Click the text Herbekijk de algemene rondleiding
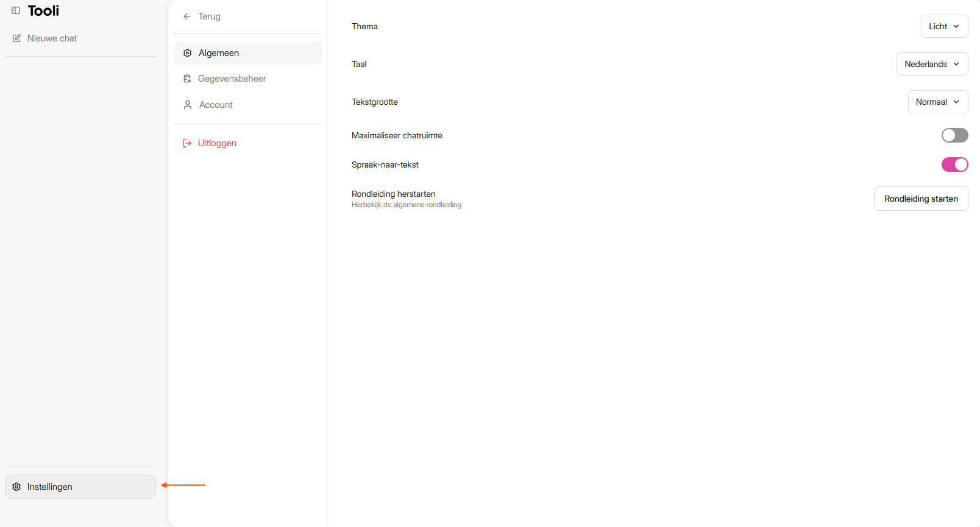The height and width of the screenshot is (527, 980). click(x=407, y=205)
